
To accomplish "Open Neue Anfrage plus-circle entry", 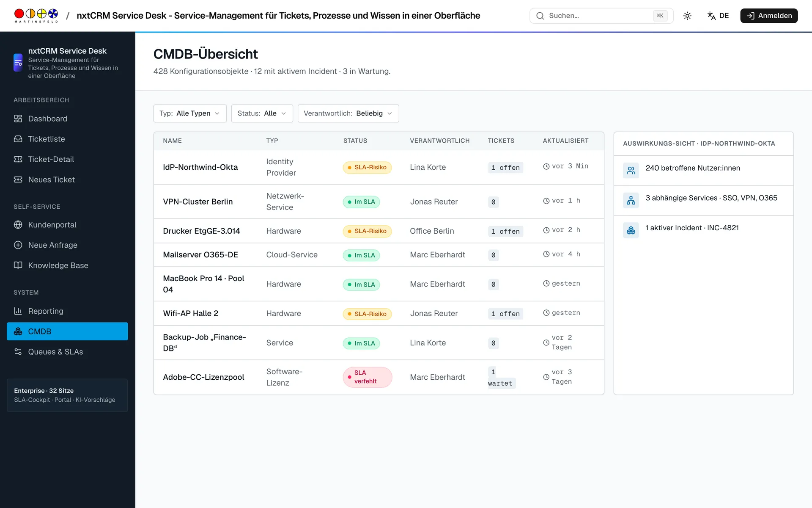I will (x=67, y=245).
